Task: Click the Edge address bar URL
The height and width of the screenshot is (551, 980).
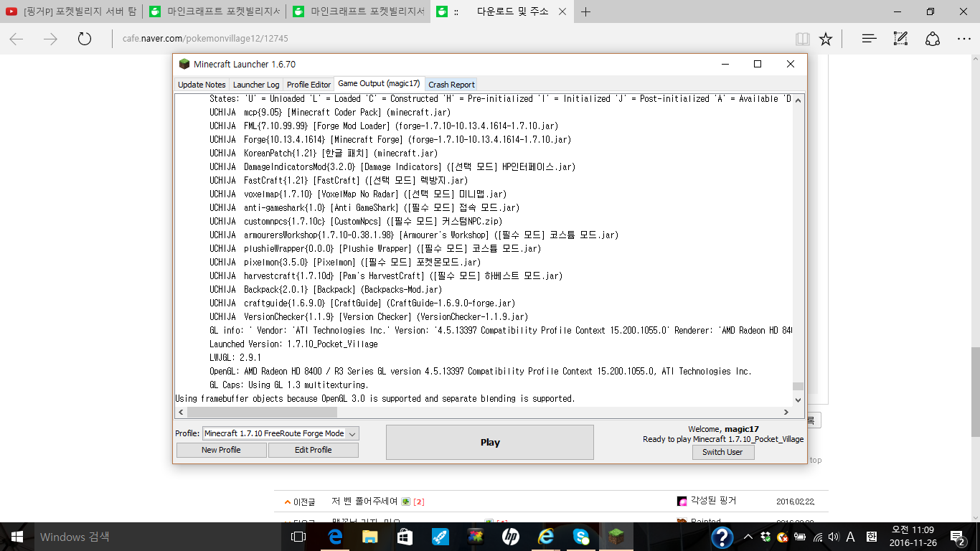Action: [205, 39]
